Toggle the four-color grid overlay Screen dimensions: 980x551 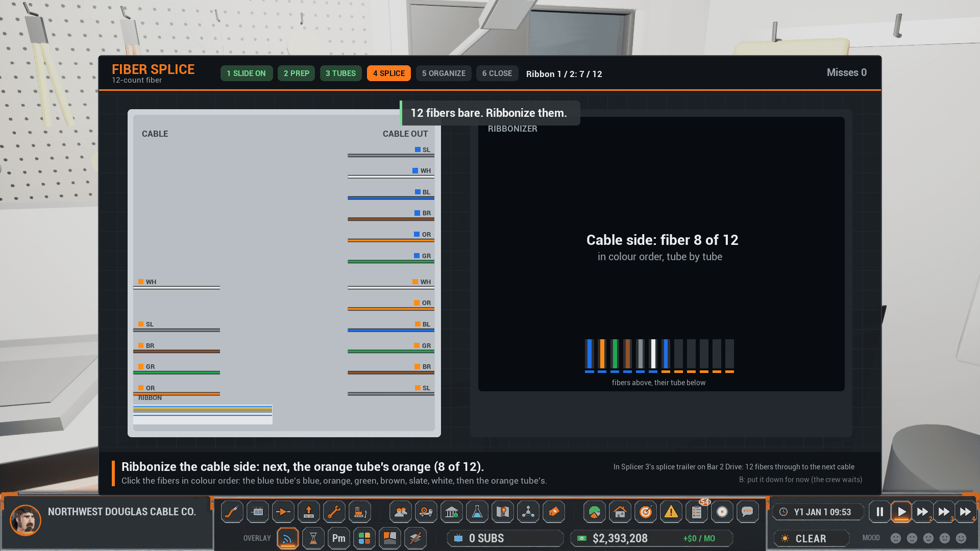click(x=364, y=538)
